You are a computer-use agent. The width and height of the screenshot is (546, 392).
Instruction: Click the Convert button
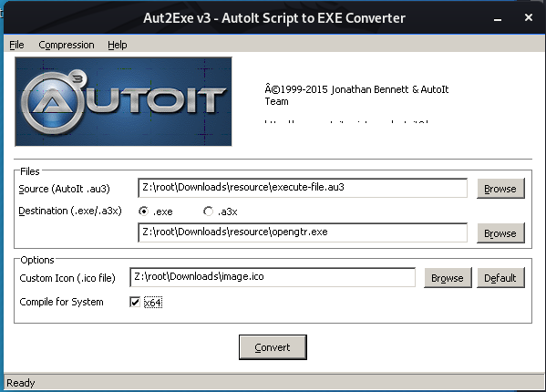(x=273, y=347)
